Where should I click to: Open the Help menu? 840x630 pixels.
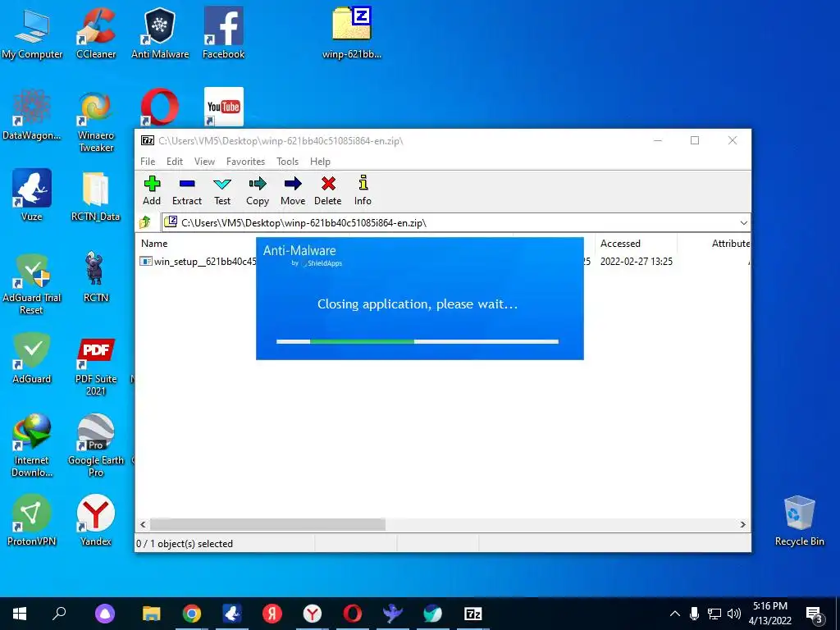(320, 162)
